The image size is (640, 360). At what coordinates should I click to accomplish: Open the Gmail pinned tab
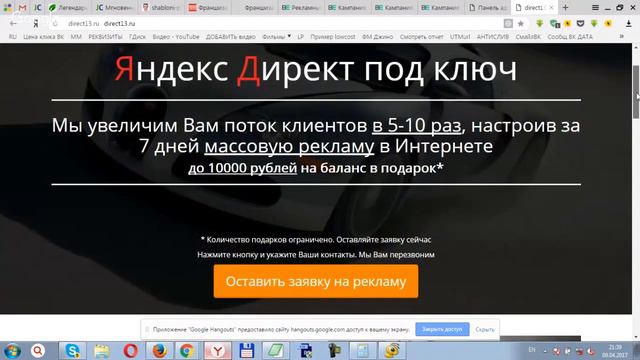22,7
